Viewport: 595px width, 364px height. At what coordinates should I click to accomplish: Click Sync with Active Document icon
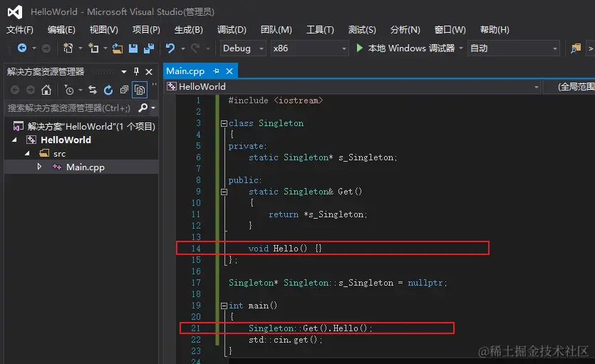click(93, 90)
